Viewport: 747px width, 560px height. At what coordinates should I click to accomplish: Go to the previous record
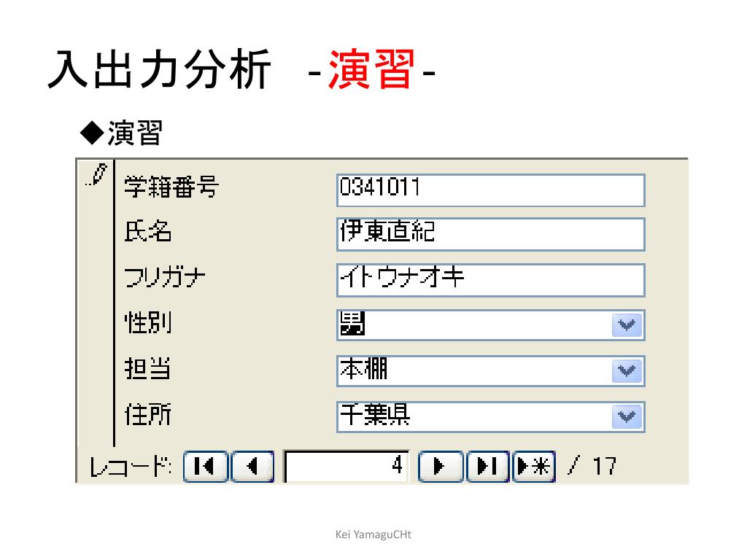252,467
